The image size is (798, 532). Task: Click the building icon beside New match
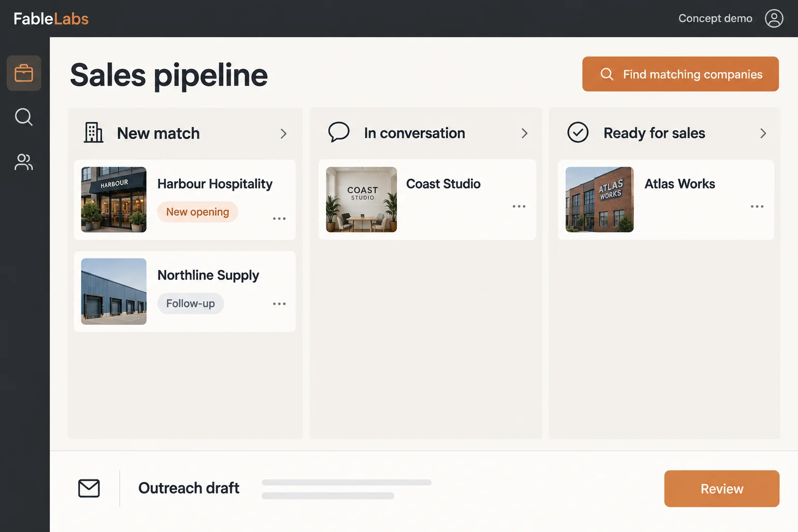coord(94,132)
